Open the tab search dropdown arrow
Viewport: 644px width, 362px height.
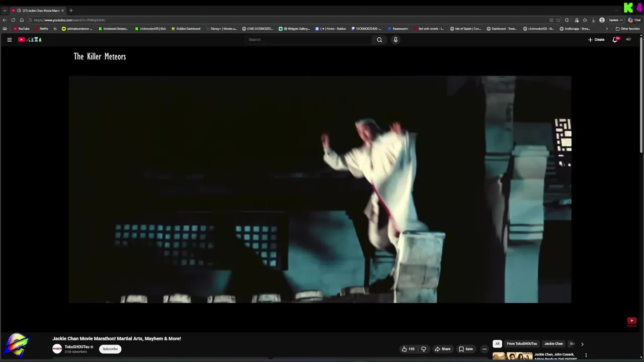(5, 11)
